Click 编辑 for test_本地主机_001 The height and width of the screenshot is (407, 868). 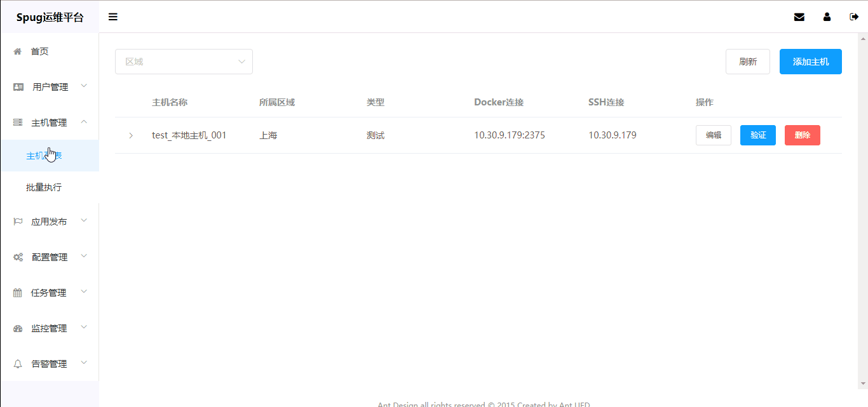714,135
